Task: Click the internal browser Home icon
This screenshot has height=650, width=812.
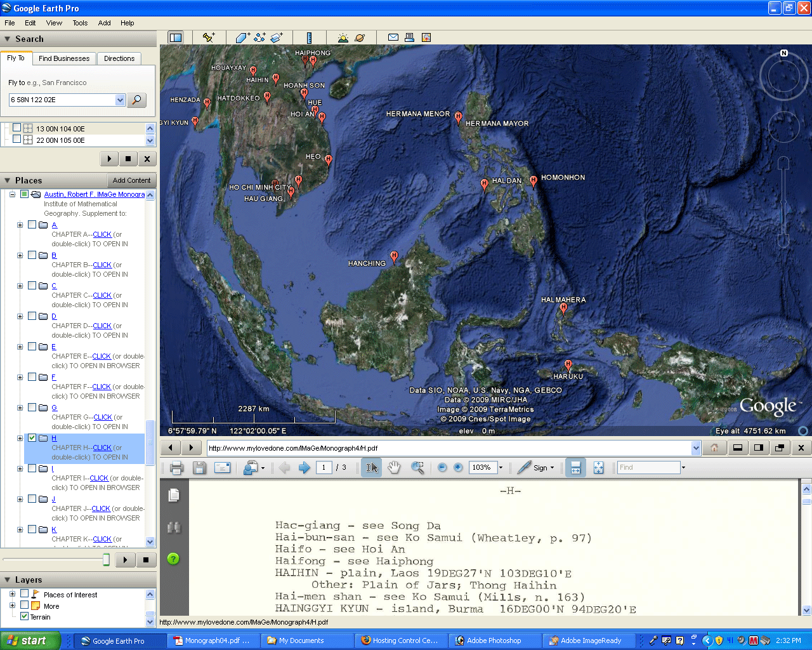Action: point(714,448)
